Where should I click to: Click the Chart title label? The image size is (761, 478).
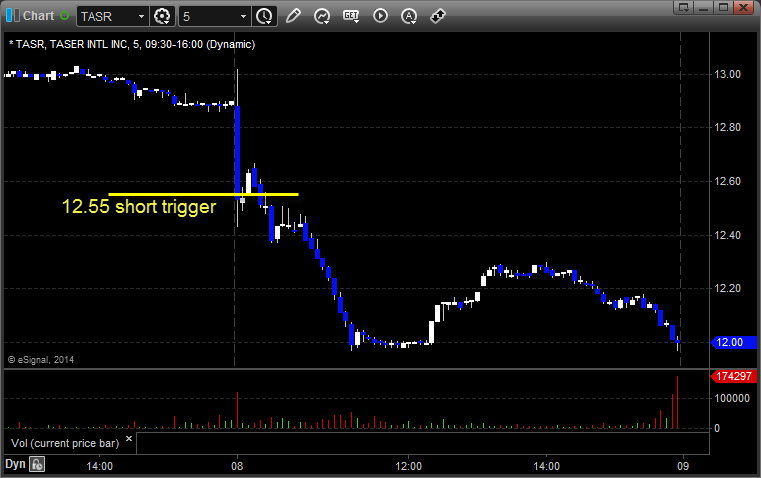38,16
